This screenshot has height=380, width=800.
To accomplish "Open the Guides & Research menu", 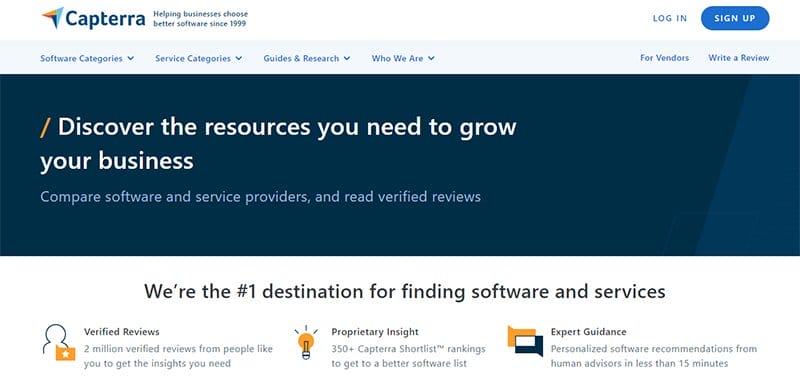I will coord(307,58).
